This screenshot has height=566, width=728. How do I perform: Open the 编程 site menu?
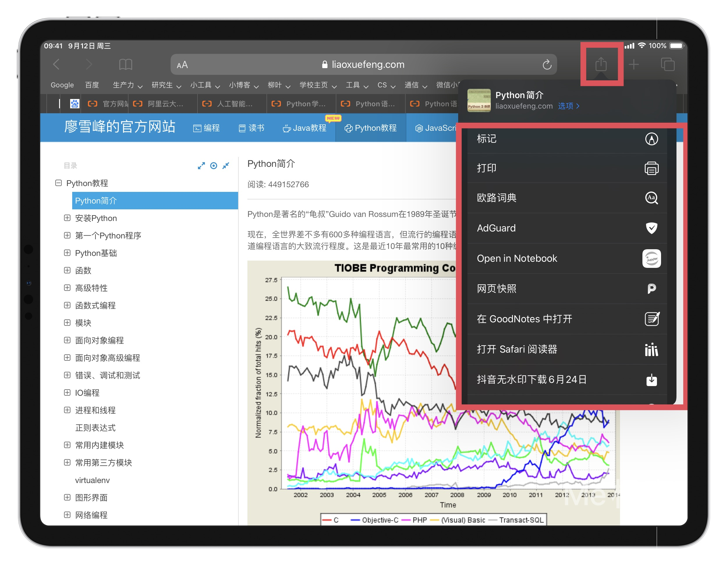[206, 128]
